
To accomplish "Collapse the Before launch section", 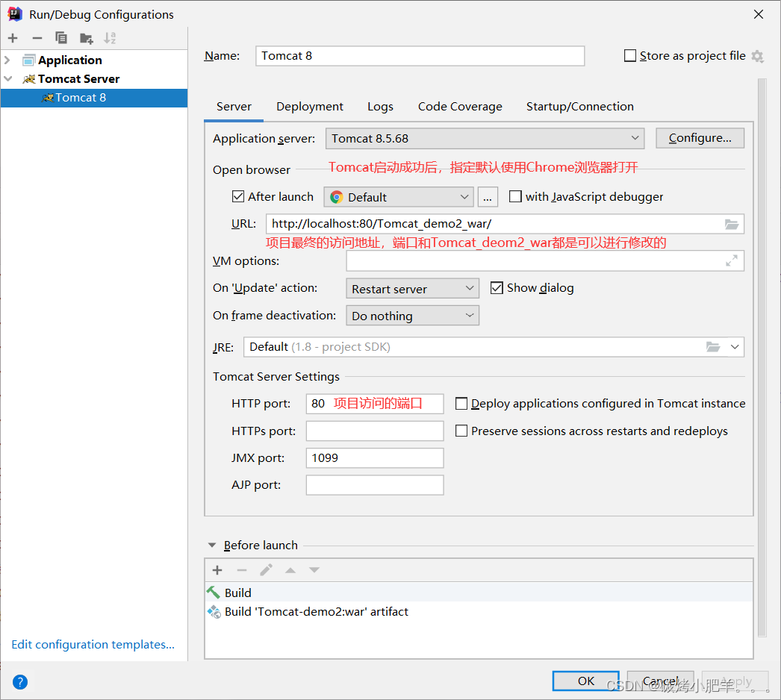I will 212,546.
